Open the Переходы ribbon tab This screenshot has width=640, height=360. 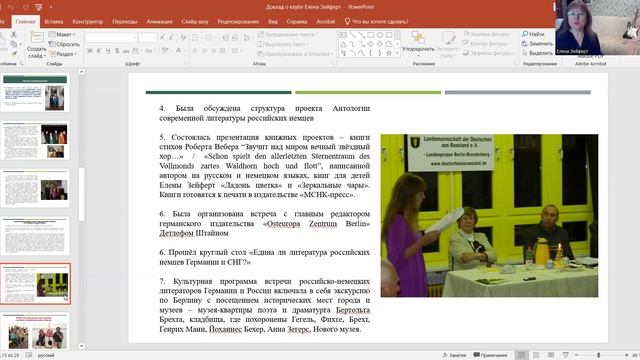point(125,22)
